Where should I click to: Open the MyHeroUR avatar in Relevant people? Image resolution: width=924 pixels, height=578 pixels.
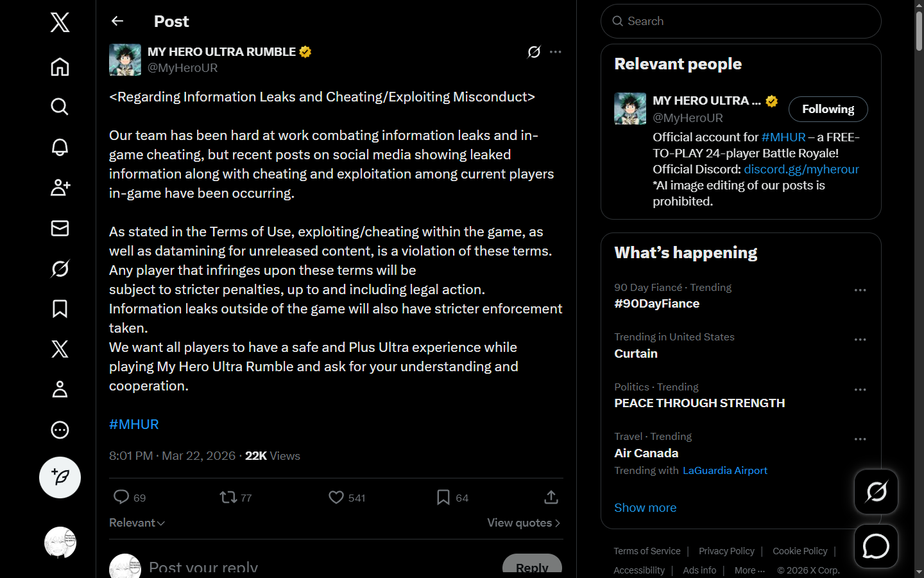(x=630, y=109)
